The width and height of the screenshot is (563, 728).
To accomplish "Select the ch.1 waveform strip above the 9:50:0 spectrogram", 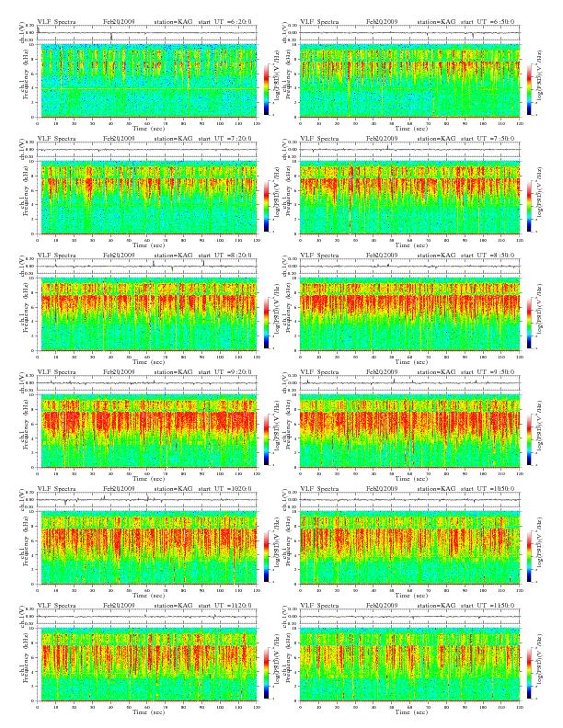I will tap(409, 383).
